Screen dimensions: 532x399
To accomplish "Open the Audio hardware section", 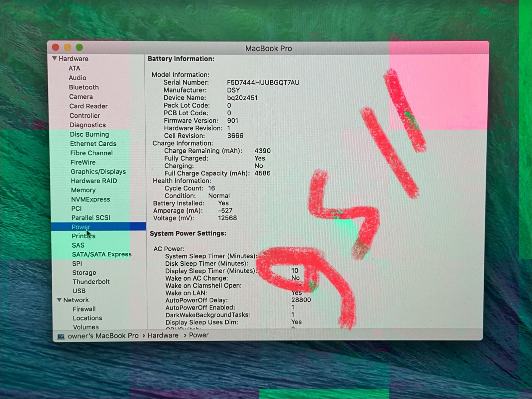I will pyautogui.click(x=77, y=78).
